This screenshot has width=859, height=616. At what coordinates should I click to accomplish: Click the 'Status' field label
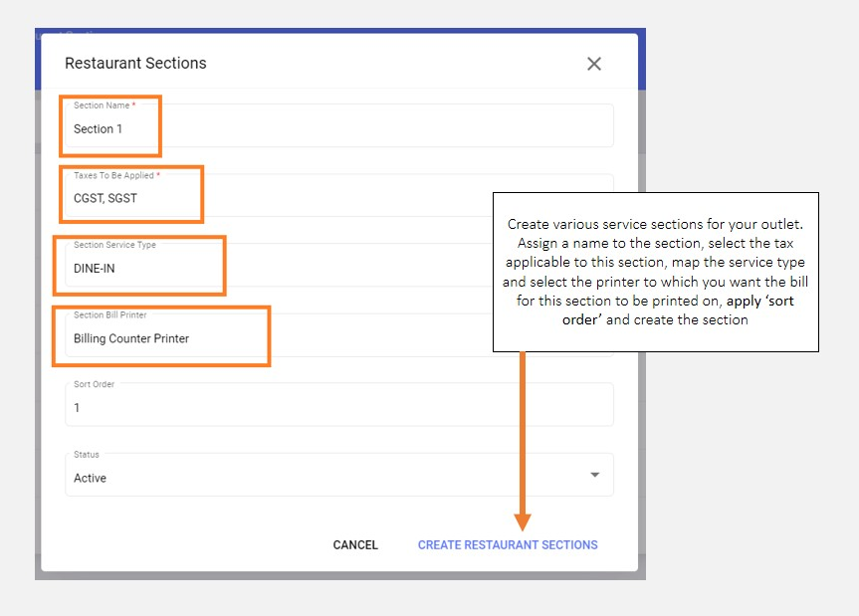click(x=87, y=455)
